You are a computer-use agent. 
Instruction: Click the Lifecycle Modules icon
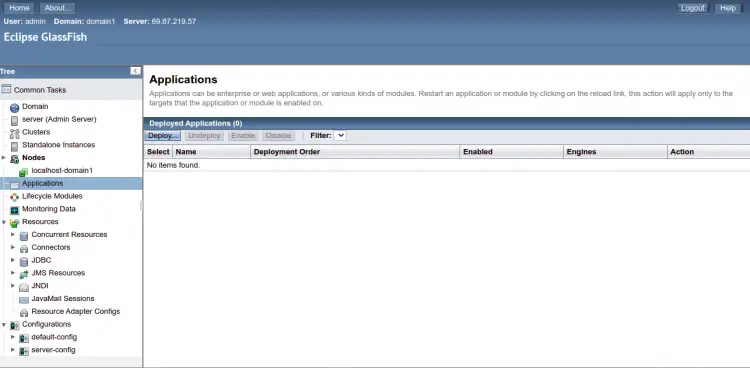tap(14, 197)
